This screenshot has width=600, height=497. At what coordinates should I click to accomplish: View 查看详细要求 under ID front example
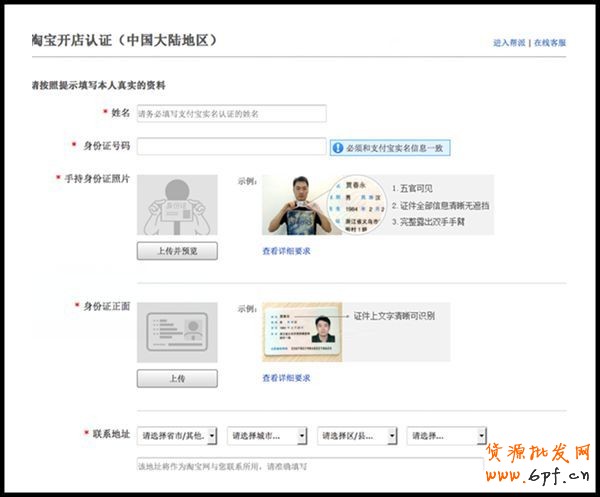pos(286,378)
